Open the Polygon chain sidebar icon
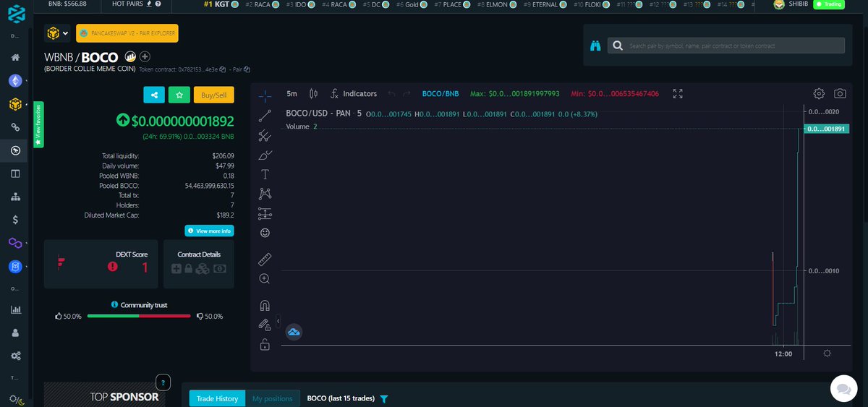This screenshot has height=407, width=868. 14,243
